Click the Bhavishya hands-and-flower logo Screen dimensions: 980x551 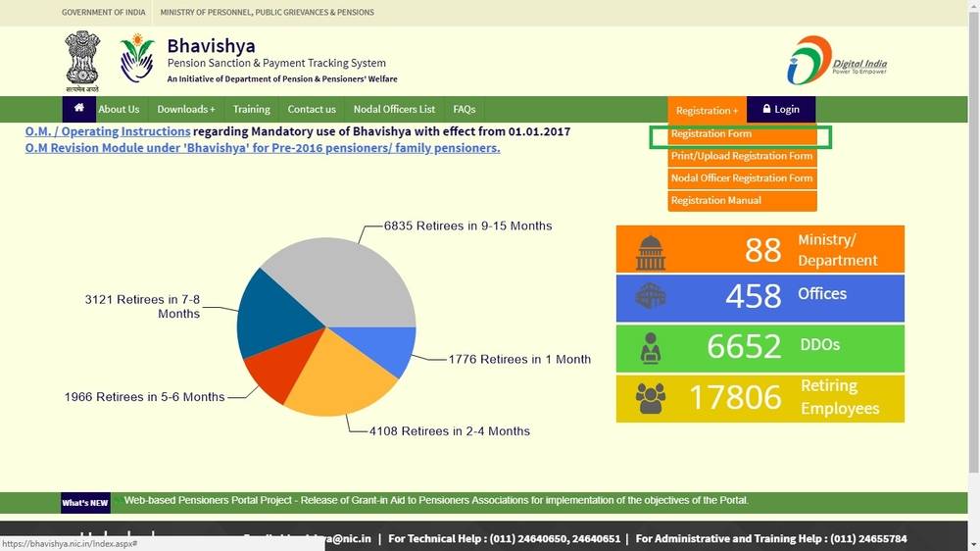(137, 59)
